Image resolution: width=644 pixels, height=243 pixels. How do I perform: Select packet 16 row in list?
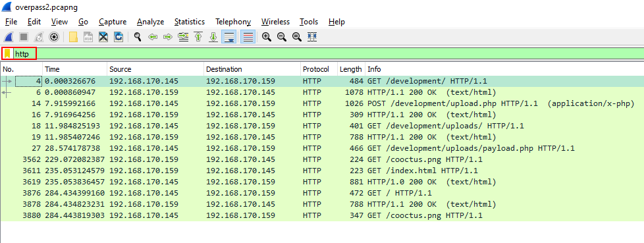tap(322, 115)
